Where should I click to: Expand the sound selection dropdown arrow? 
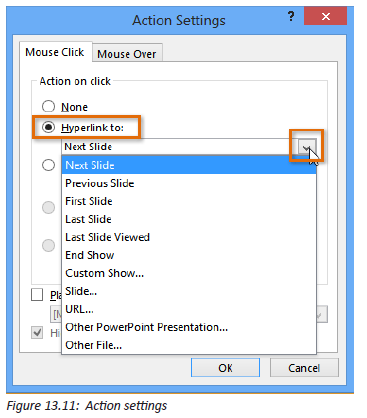321,314
